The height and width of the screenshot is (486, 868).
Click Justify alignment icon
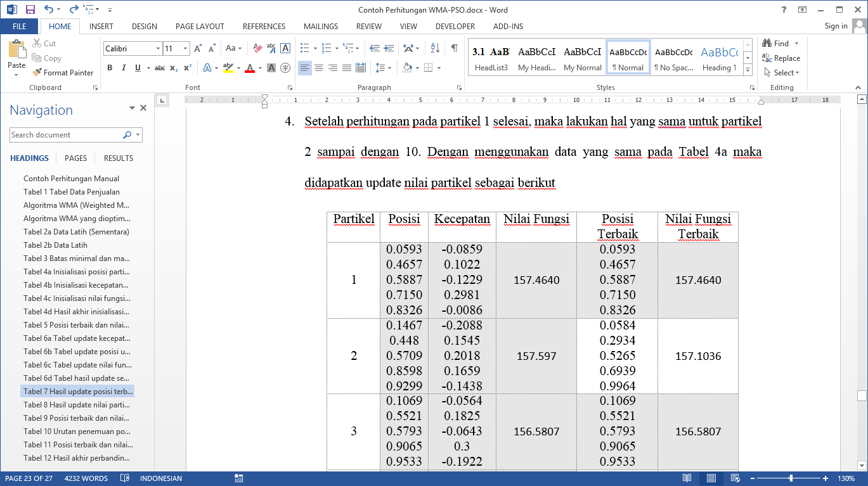click(346, 68)
